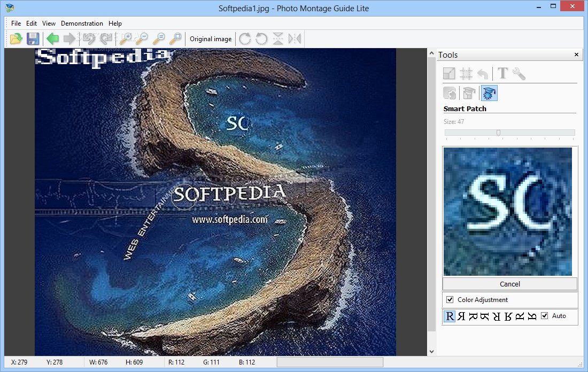This screenshot has height=372, width=588.
Task: Click the 'G: 111' status bar value
Action: point(211,362)
